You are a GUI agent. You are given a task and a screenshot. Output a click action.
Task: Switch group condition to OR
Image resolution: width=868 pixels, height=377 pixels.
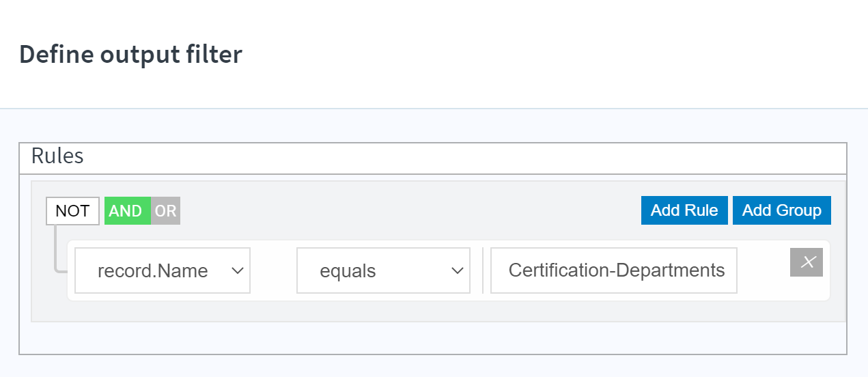(x=165, y=211)
